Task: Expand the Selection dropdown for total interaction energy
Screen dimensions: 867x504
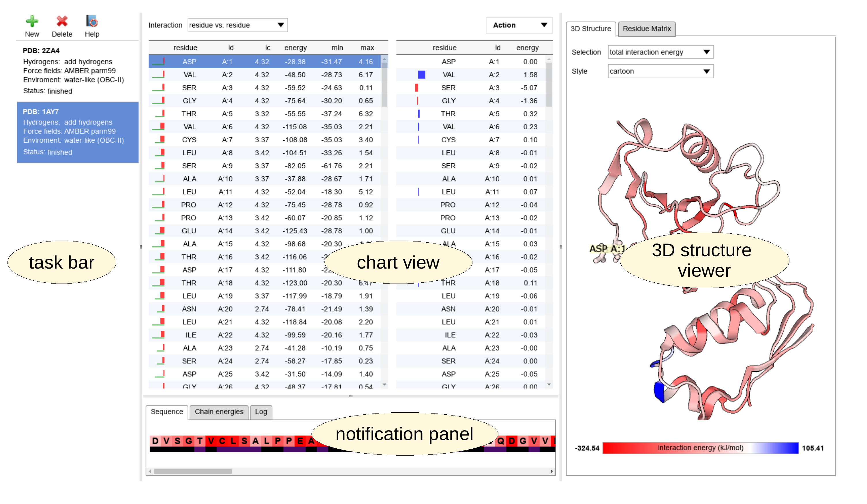Action: click(706, 52)
